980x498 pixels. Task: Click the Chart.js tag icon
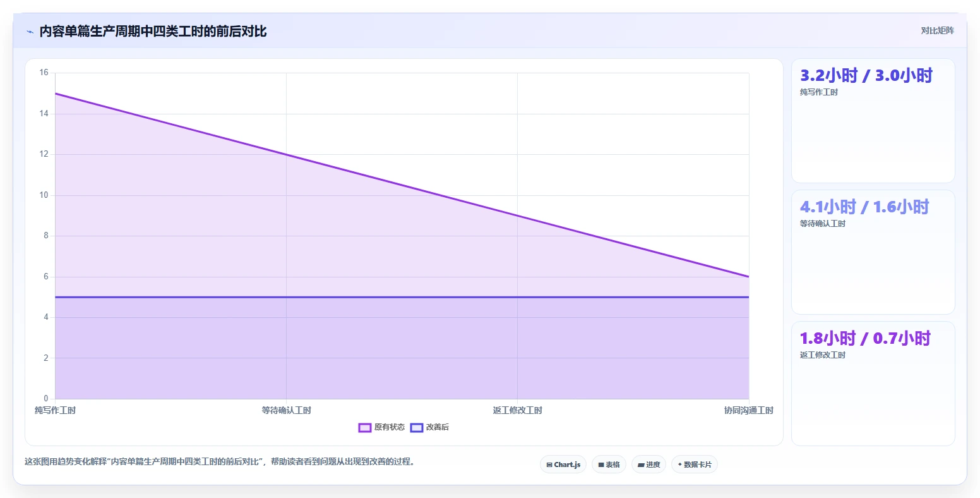(x=549, y=465)
